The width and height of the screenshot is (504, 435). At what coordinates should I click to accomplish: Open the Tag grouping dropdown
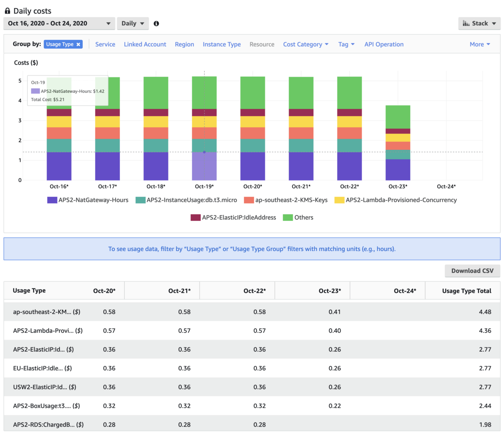tap(346, 44)
